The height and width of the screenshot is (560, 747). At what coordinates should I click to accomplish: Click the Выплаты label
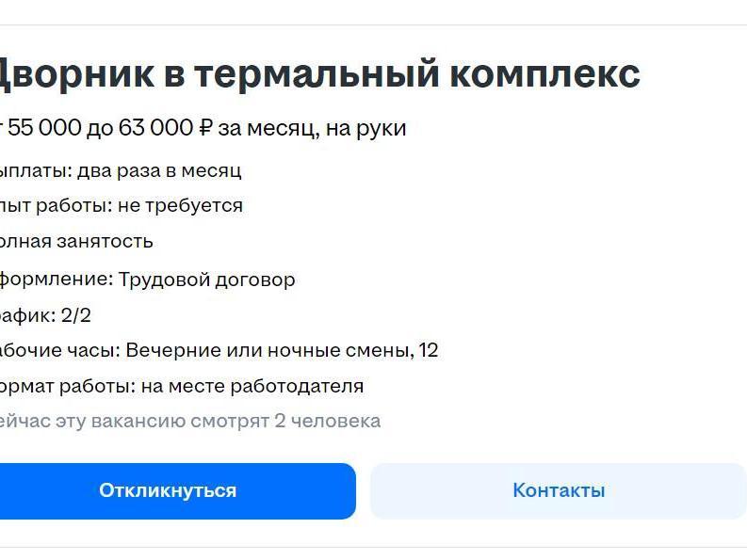36,170
